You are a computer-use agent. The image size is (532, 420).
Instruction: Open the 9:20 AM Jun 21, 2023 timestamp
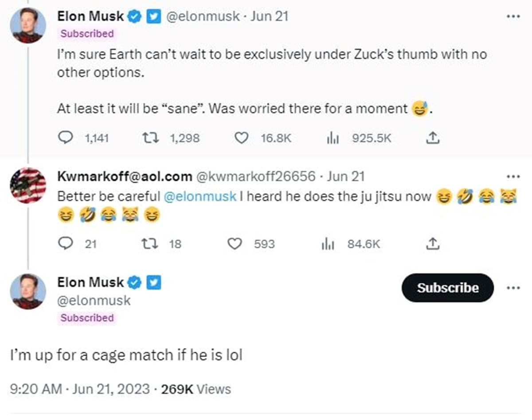(x=79, y=389)
